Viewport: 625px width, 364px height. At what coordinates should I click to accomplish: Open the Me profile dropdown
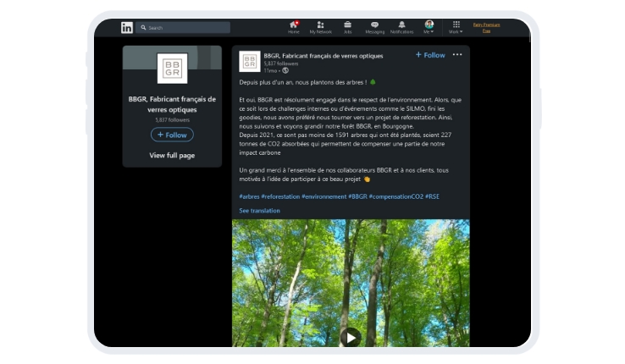click(429, 27)
